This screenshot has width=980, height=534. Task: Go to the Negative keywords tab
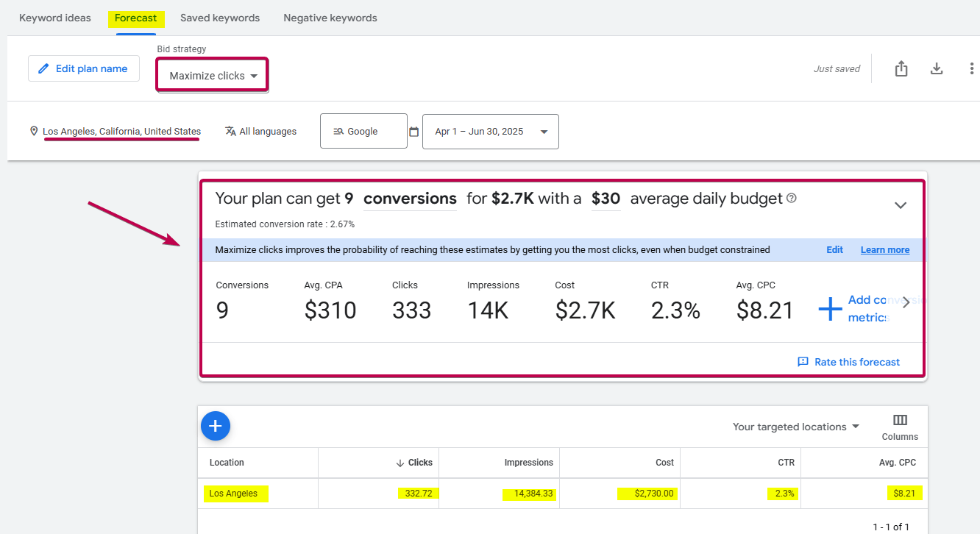click(x=330, y=18)
